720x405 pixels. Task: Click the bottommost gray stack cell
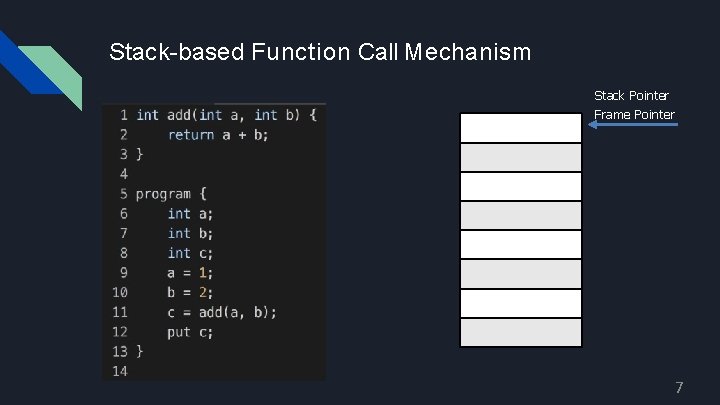point(520,332)
